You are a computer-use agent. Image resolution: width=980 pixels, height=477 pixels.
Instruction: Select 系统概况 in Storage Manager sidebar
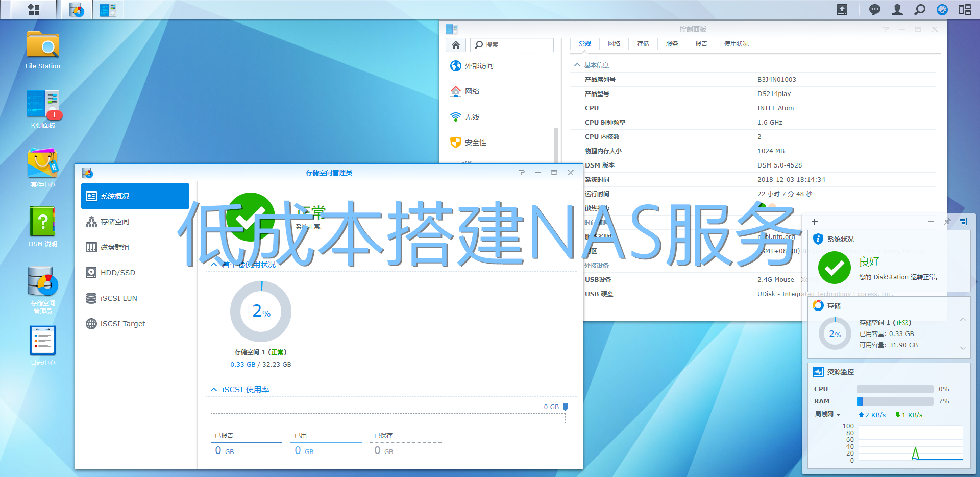[135, 196]
